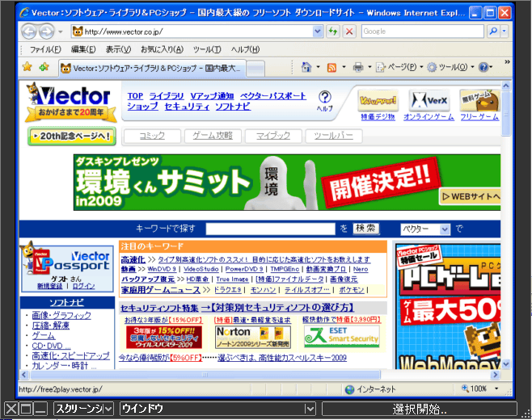The width and height of the screenshot is (532, 420).
Task: Open the ファイル(F) menu
Action: pyautogui.click(x=45, y=49)
